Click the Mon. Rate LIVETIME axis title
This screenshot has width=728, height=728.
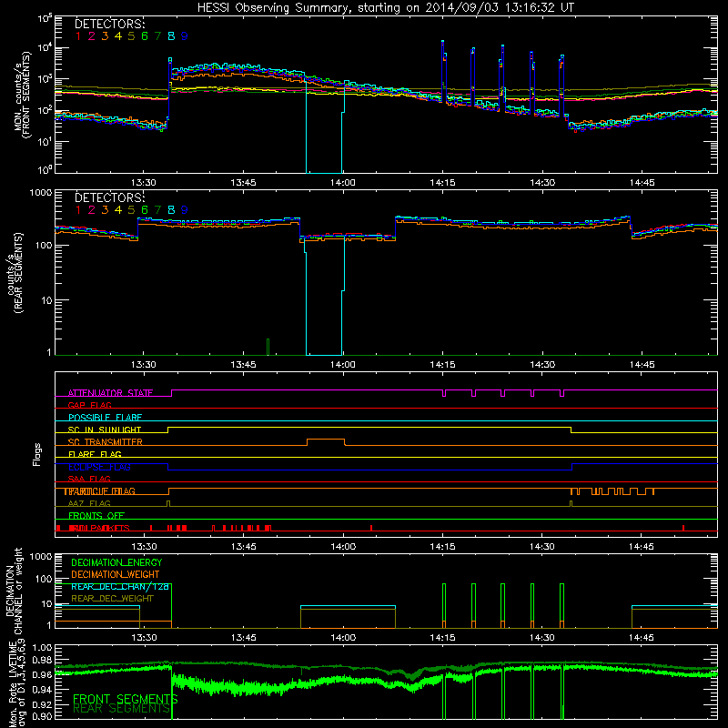tap(16, 683)
